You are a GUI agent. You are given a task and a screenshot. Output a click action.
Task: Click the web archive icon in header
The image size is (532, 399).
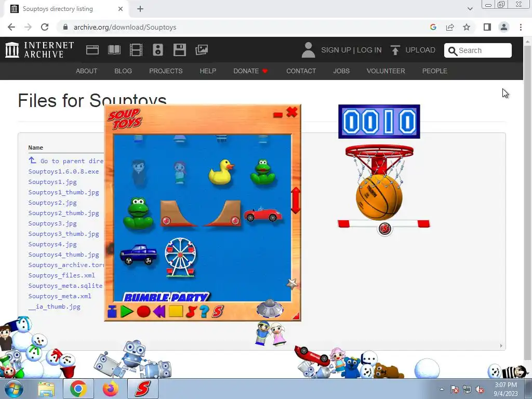pyautogui.click(x=92, y=50)
